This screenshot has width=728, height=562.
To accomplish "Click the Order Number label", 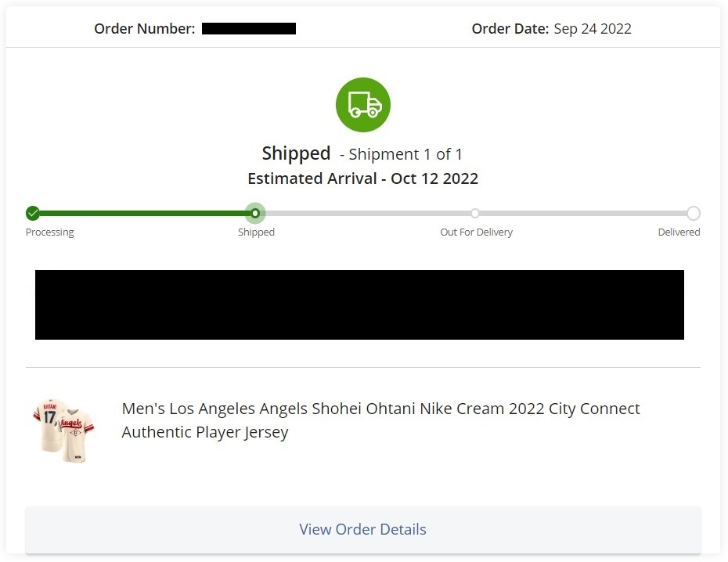I will [145, 29].
